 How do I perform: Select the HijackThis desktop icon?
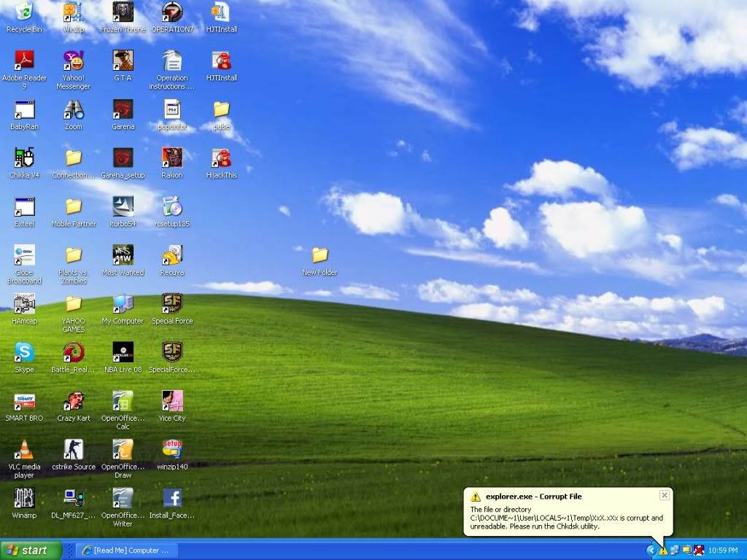(x=222, y=163)
